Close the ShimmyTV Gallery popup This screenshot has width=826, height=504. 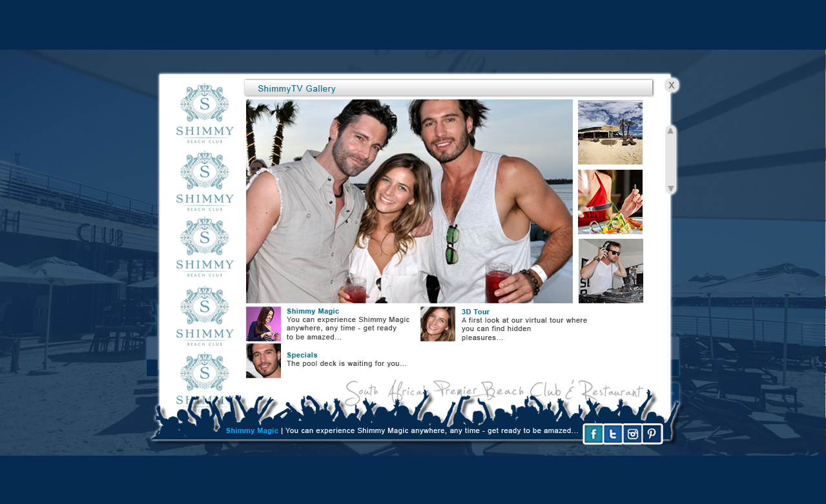pos(672,85)
